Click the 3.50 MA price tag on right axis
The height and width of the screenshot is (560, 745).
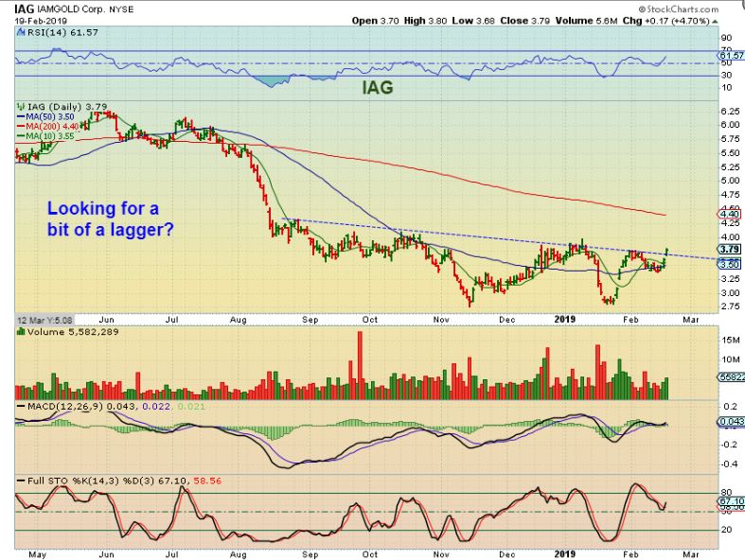729,265
